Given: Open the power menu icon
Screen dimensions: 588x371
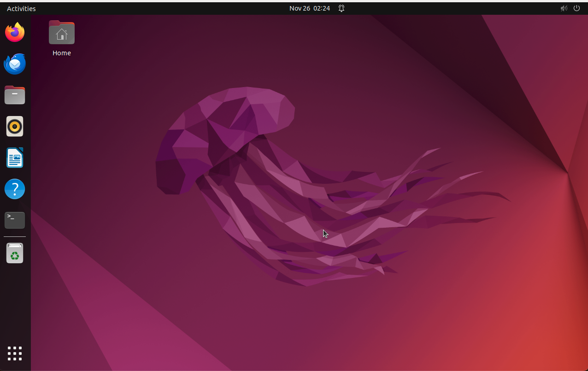Looking at the screenshot, I should pos(576,8).
